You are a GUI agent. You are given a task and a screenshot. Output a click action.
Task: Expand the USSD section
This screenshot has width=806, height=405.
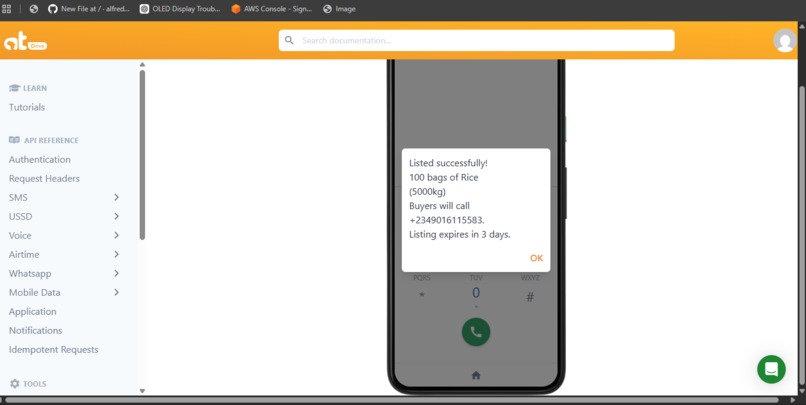pyautogui.click(x=116, y=216)
